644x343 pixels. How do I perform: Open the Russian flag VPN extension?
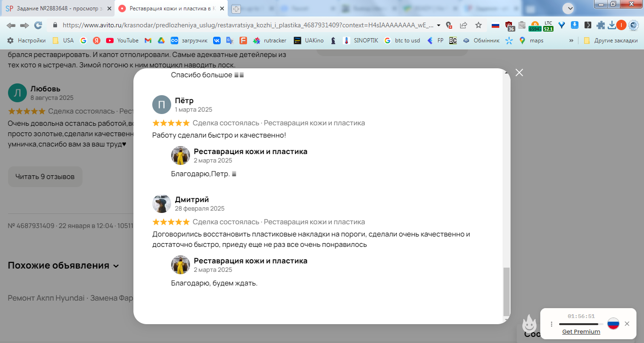pyautogui.click(x=495, y=25)
